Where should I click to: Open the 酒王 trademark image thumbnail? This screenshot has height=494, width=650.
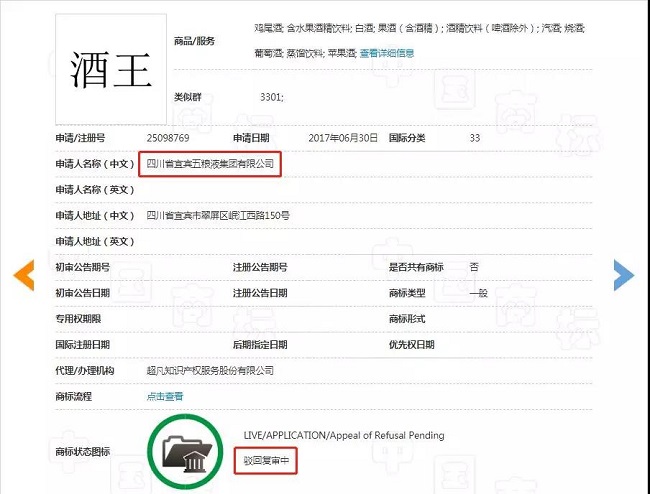pos(111,69)
